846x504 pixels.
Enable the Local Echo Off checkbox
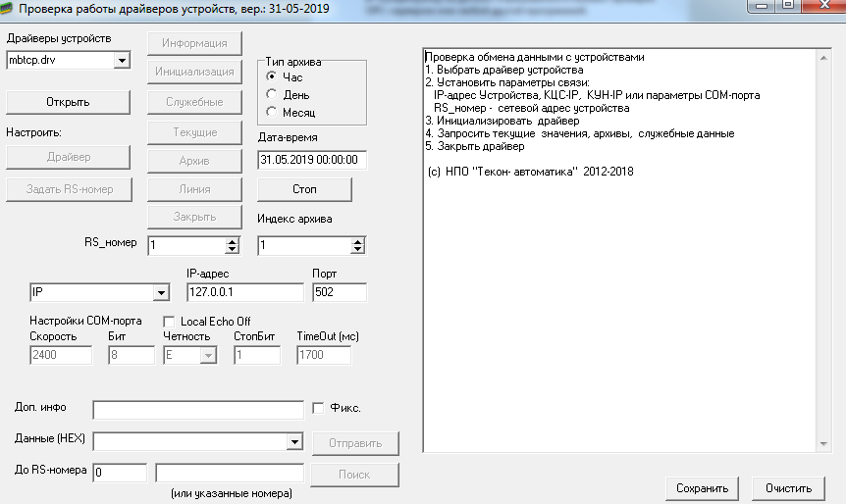click(x=169, y=322)
